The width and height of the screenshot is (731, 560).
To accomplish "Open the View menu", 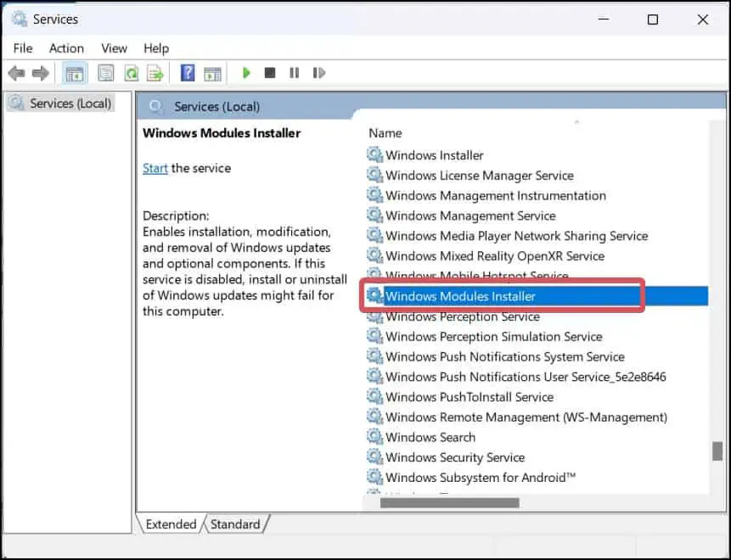I will tap(115, 48).
